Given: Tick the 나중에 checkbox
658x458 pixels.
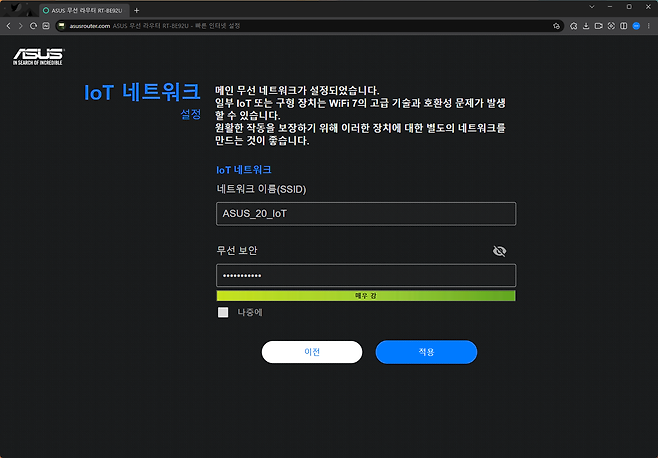Looking at the screenshot, I should pyautogui.click(x=223, y=312).
